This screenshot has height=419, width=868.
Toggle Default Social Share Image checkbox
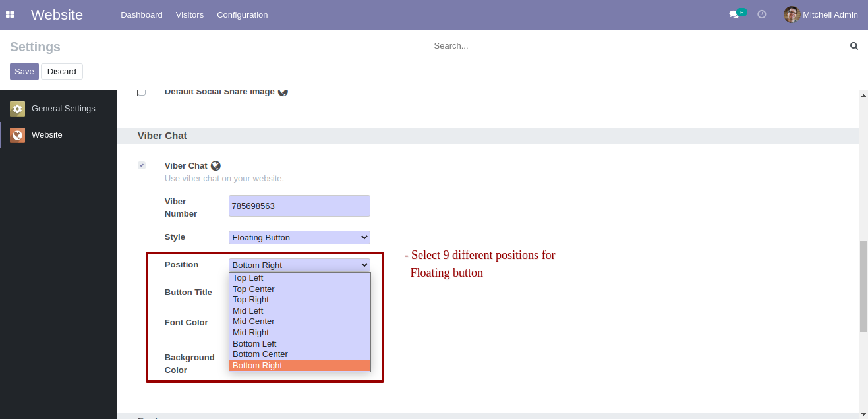[142, 93]
